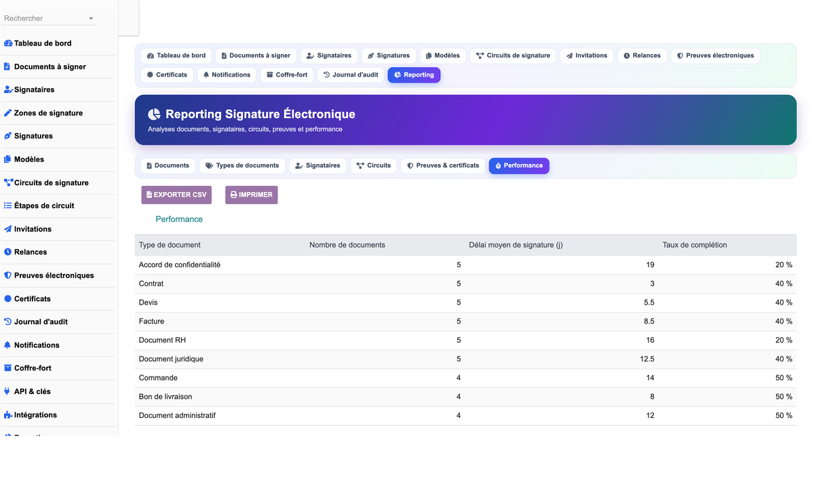The height and width of the screenshot is (504, 814).
Task: Open Coffre-fort top tab
Action: click(x=287, y=75)
